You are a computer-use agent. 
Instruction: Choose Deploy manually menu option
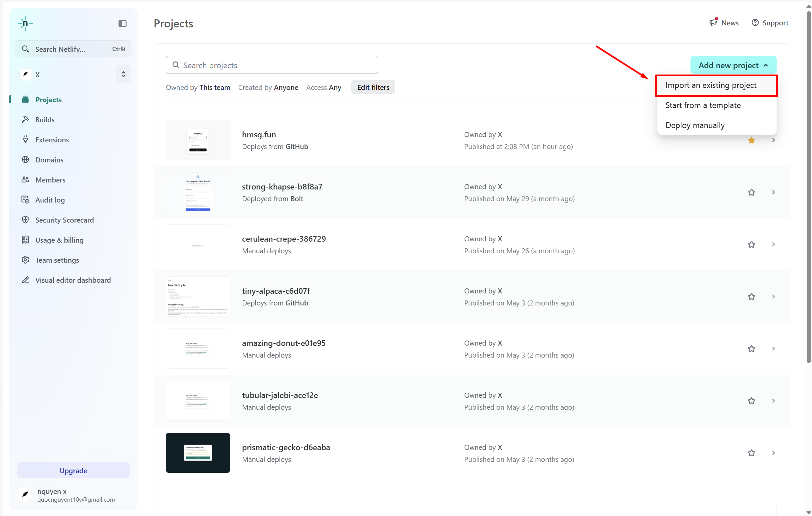[x=695, y=125]
